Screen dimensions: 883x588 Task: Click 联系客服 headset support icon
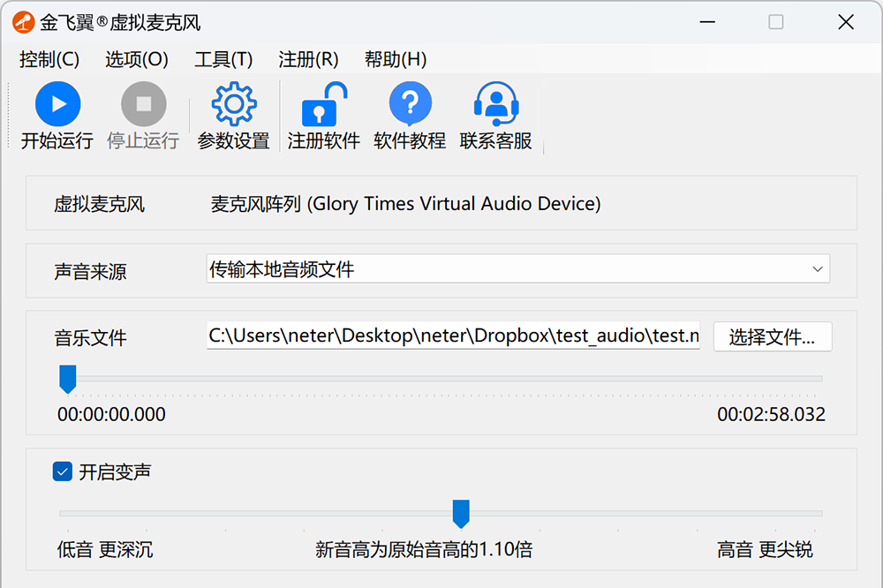pyautogui.click(x=495, y=105)
